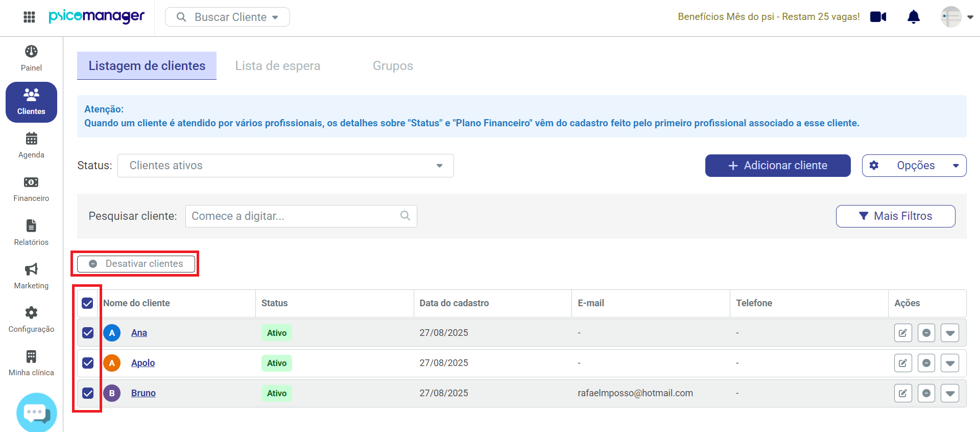Open the chat support bubble
Image resolution: width=980 pixels, height=432 pixels.
[37, 413]
